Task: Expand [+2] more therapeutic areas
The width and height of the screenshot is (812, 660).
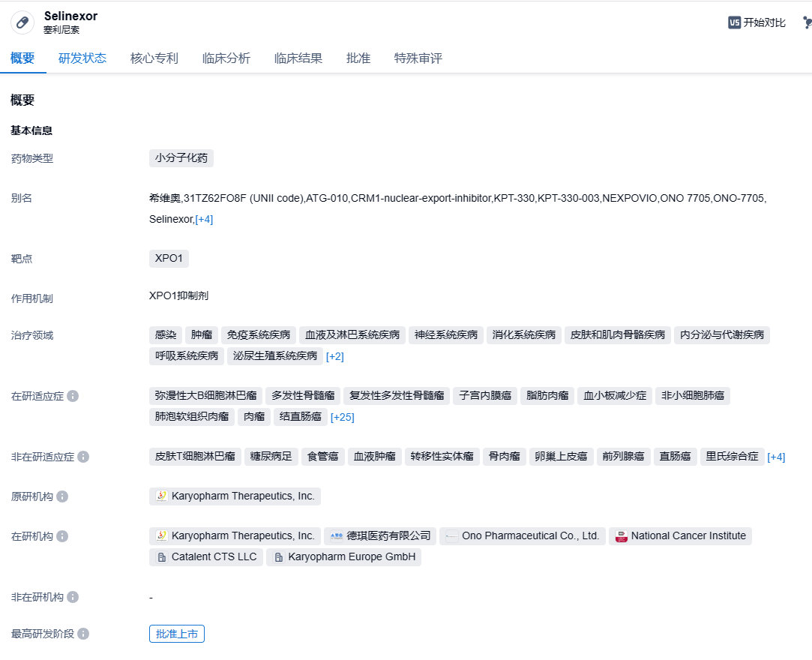Action: coord(334,356)
